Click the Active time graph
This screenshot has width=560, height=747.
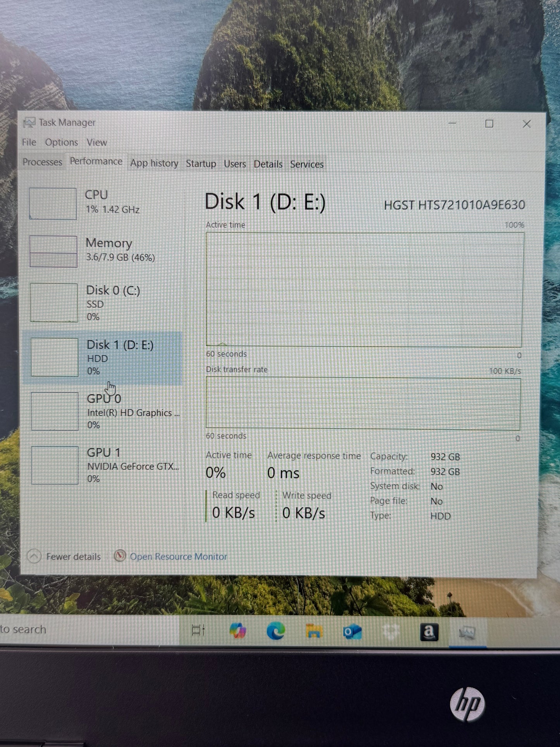[x=364, y=290]
